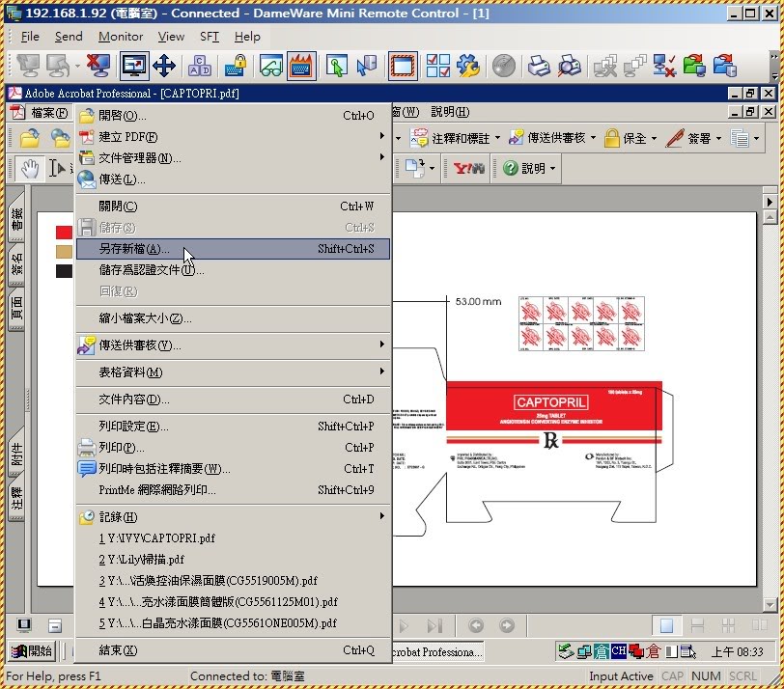This screenshot has width=784, height=689.
Task: Open the 書籤 bookmarks side tab
Action: 16,219
